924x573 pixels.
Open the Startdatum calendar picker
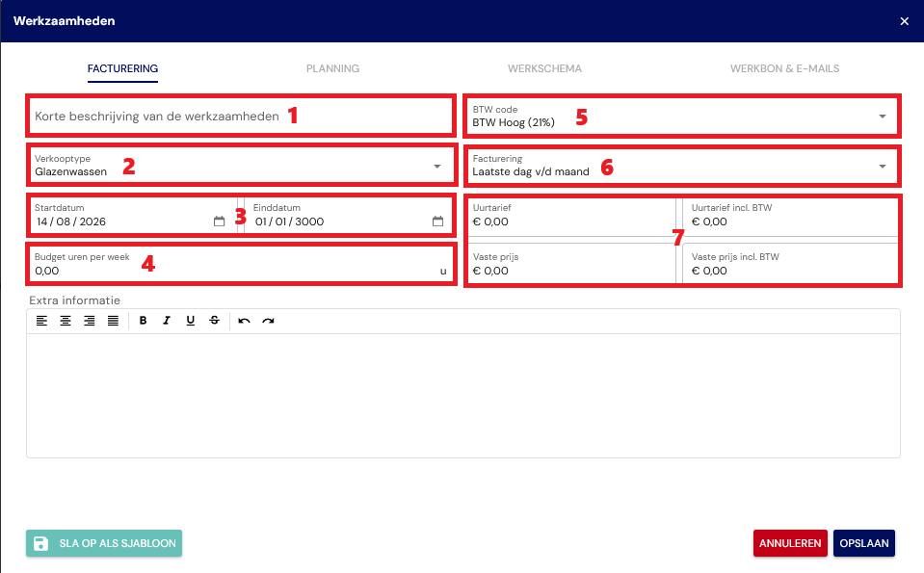(220, 221)
